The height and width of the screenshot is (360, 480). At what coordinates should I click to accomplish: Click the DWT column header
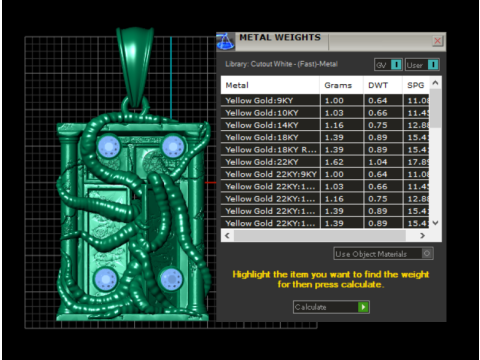click(x=383, y=85)
